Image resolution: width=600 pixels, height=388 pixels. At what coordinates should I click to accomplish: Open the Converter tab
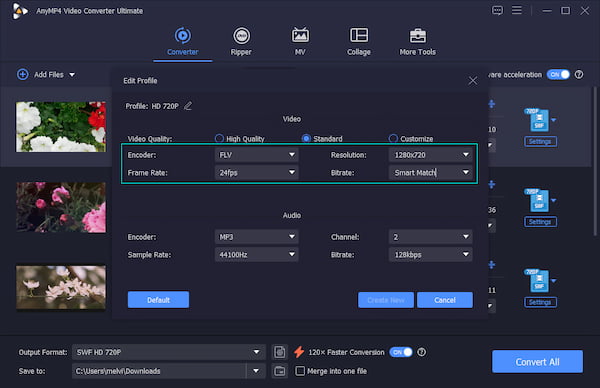point(183,42)
